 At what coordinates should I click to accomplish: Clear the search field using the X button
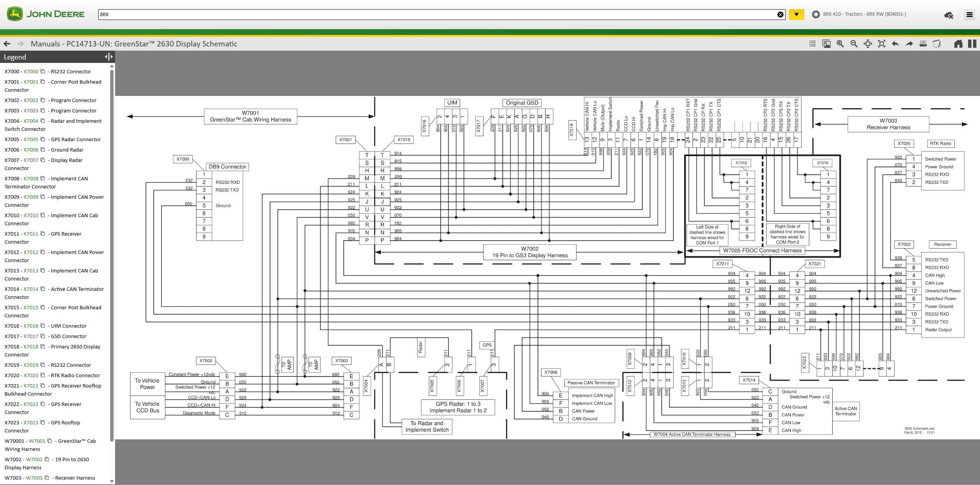pos(780,15)
